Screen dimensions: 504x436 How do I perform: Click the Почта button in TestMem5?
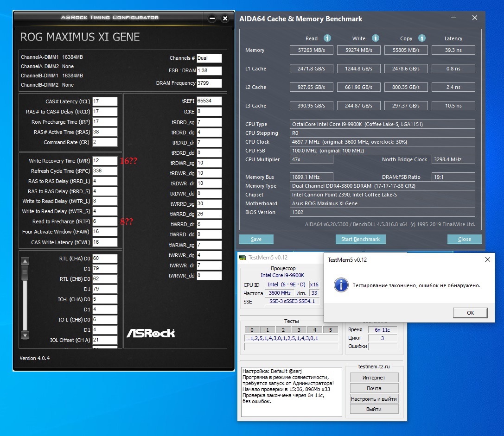point(374,388)
